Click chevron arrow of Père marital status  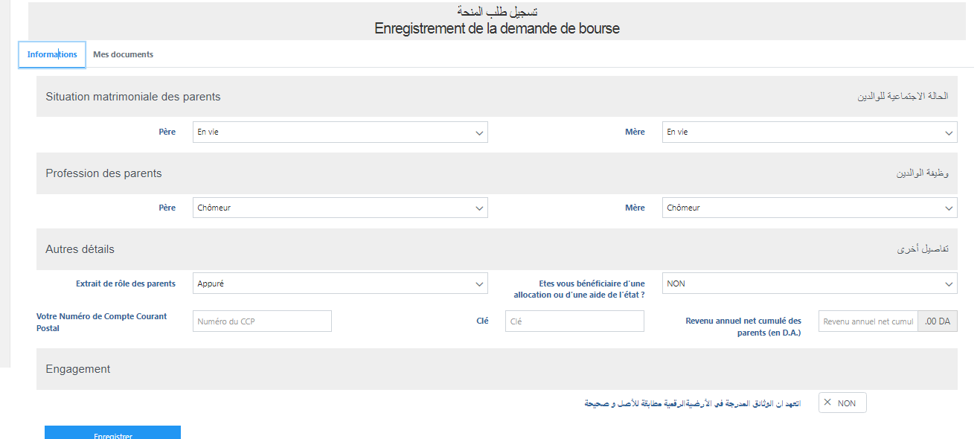[x=479, y=132]
